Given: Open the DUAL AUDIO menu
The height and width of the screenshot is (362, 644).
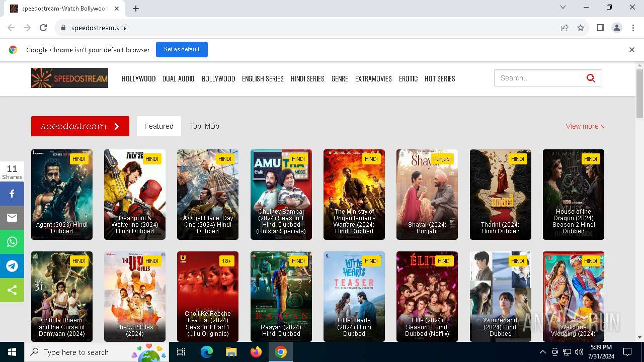Looking at the screenshot, I should [178, 78].
